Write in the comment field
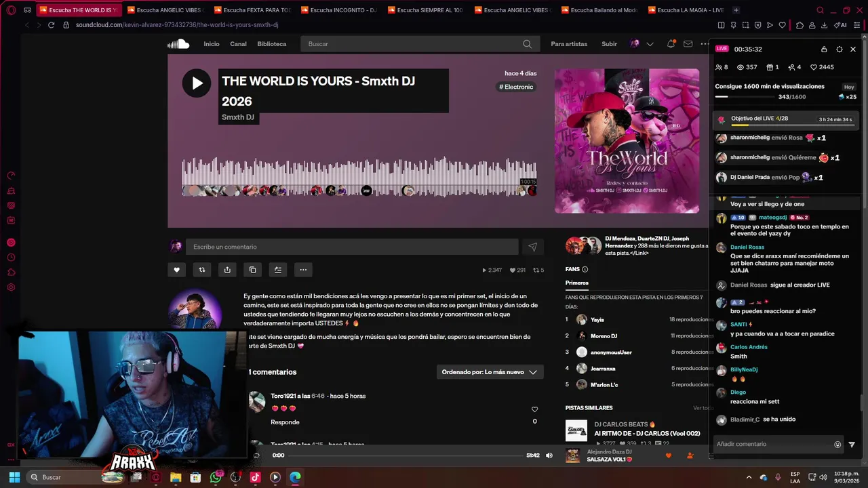 tap(352, 247)
